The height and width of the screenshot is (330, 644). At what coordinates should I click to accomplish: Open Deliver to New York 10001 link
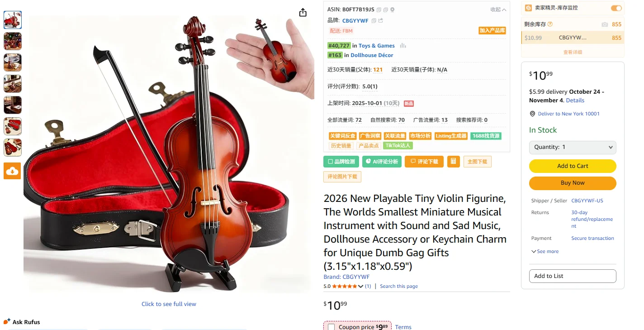(x=568, y=114)
